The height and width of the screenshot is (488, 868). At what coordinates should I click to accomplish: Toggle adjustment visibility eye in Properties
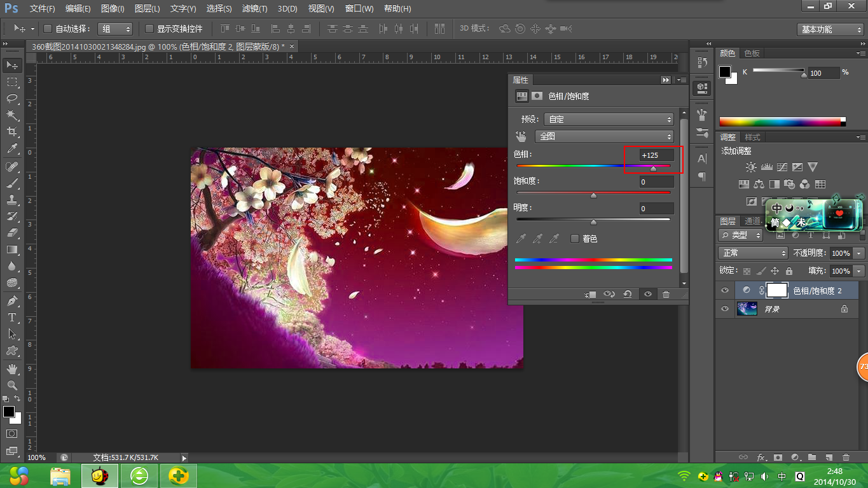pos(648,294)
